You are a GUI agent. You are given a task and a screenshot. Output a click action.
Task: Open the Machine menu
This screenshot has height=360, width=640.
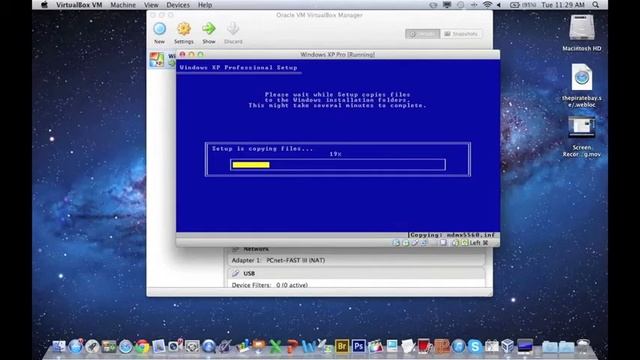coord(123,5)
